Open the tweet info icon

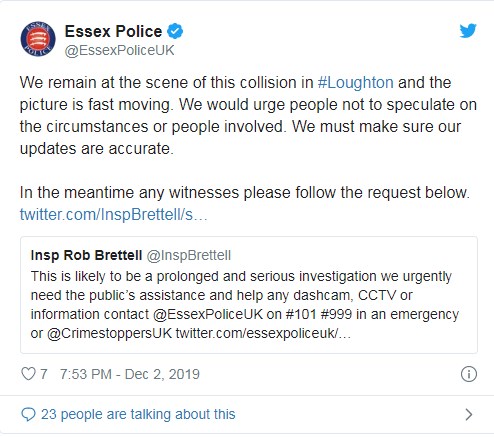click(469, 374)
